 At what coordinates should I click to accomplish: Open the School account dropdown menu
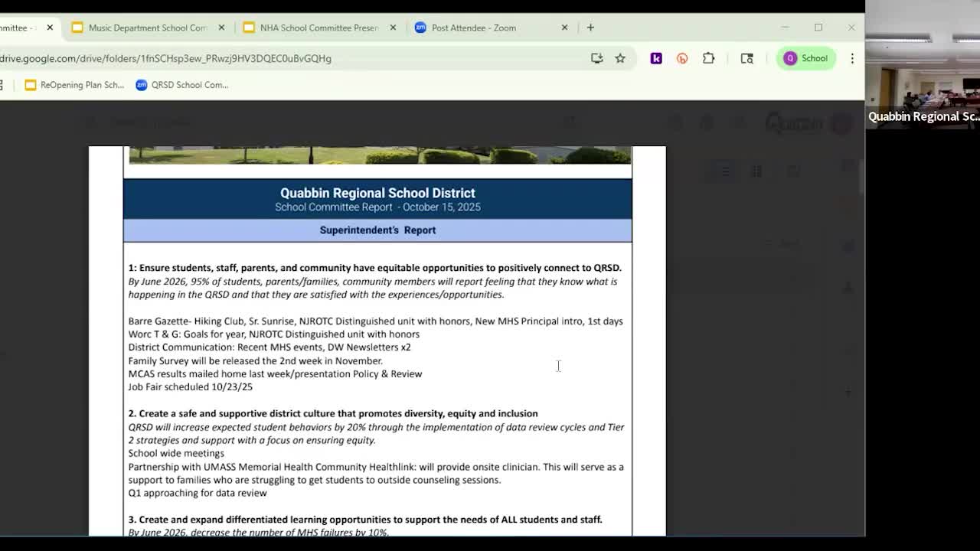point(806,58)
